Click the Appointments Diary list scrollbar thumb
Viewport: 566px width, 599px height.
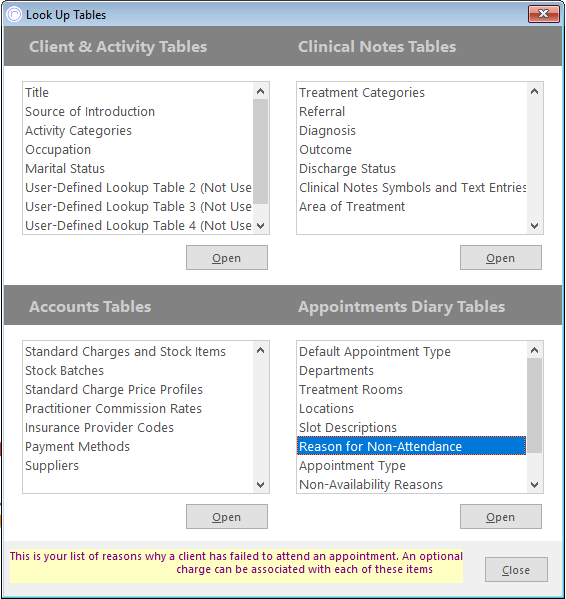coord(535,405)
